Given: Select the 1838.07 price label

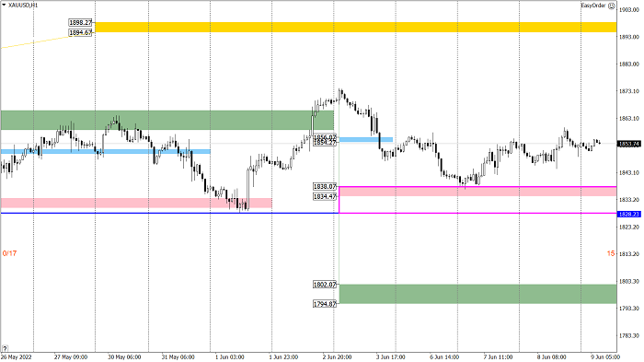Looking at the screenshot, I should [x=325, y=187].
